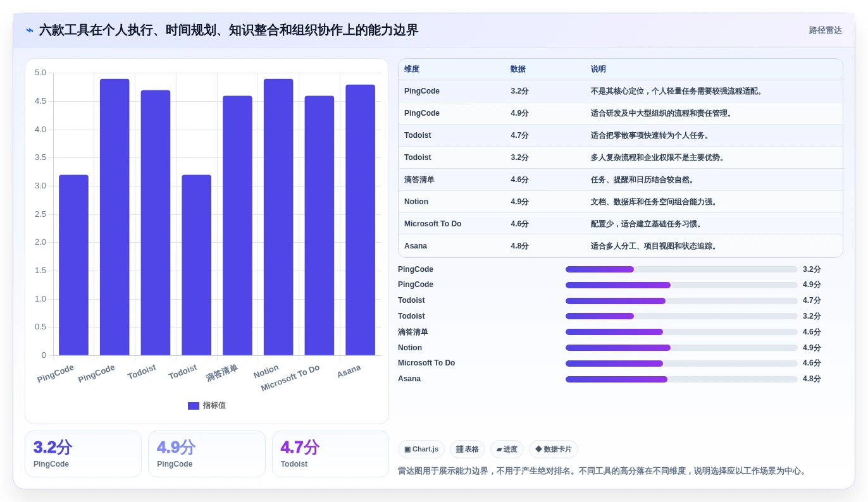
Task: Toggle the 指标值 legend color box
Action: (x=194, y=406)
